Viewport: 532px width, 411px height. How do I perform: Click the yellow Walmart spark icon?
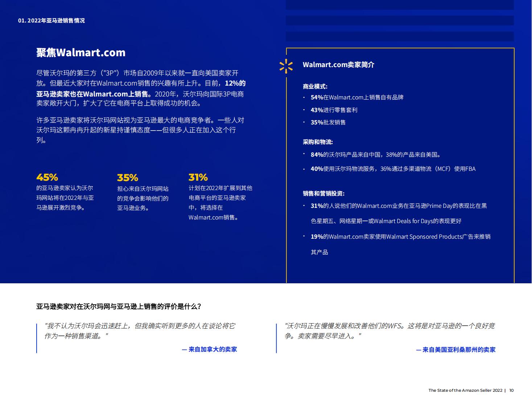287,66
